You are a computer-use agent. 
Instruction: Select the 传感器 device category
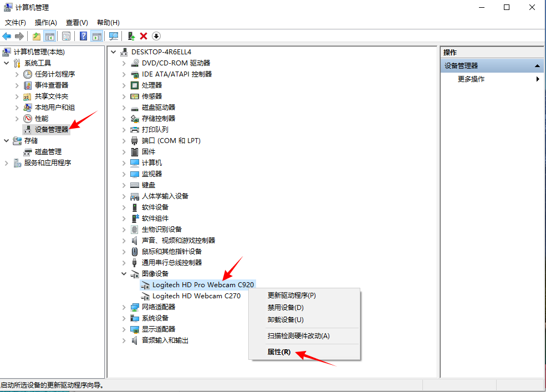(152, 96)
